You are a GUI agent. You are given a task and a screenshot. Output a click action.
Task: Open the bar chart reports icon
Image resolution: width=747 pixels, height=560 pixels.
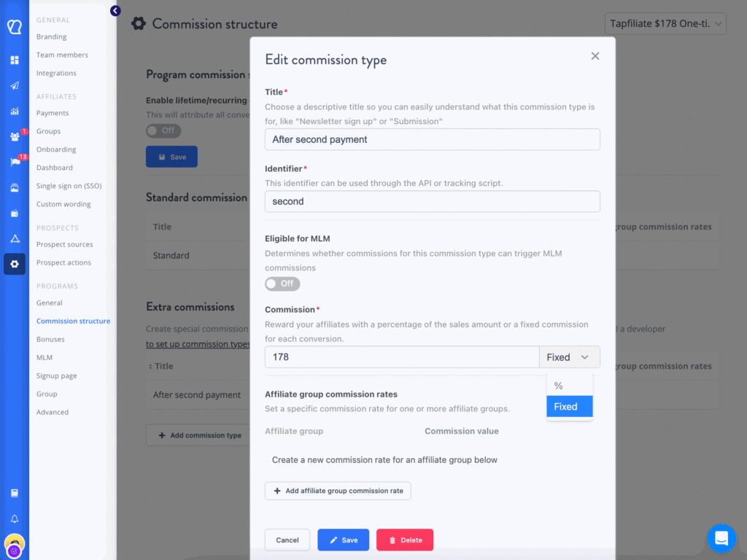tap(14, 111)
